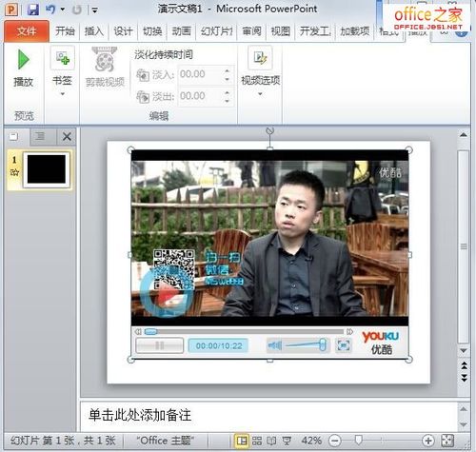Click the video pause/play button
The image size is (476, 452).
(160, 345)
